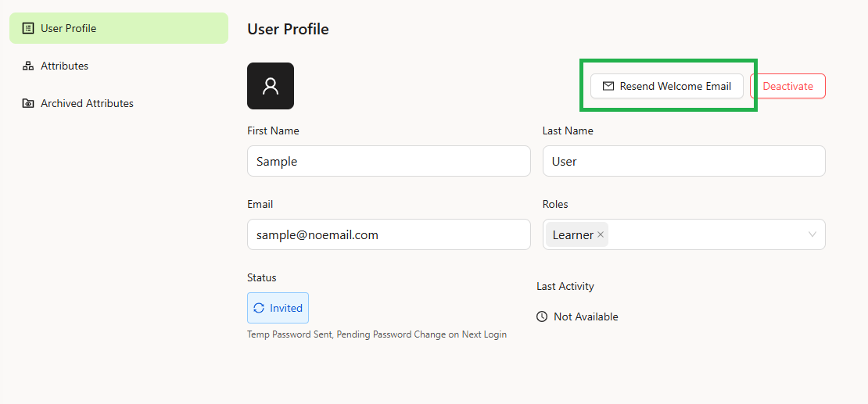Click the Attributes hierarchy icon

click(27, 66)
